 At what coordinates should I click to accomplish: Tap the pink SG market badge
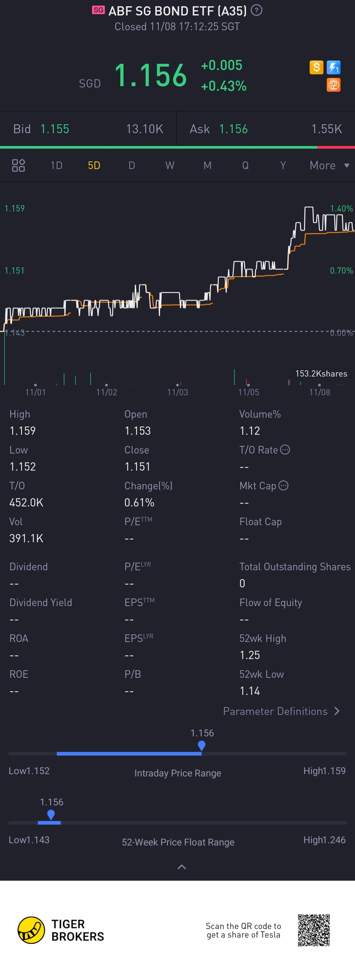click(98, 10)
